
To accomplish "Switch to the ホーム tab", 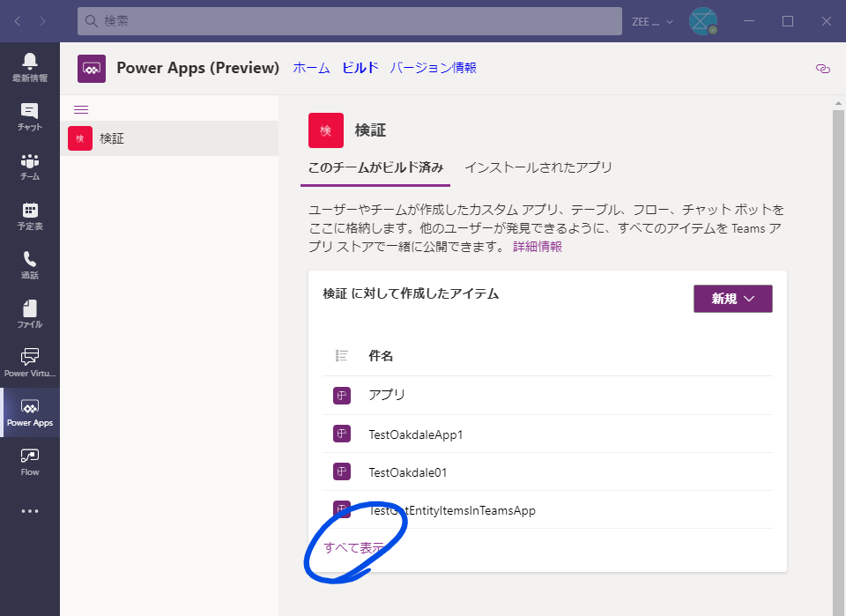I will click(311, 68).
